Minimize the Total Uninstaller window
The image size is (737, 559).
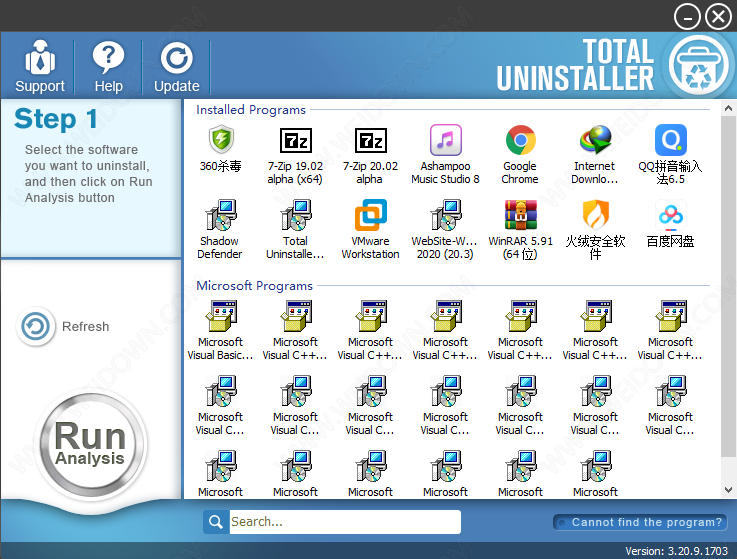[x=687, y=17]
